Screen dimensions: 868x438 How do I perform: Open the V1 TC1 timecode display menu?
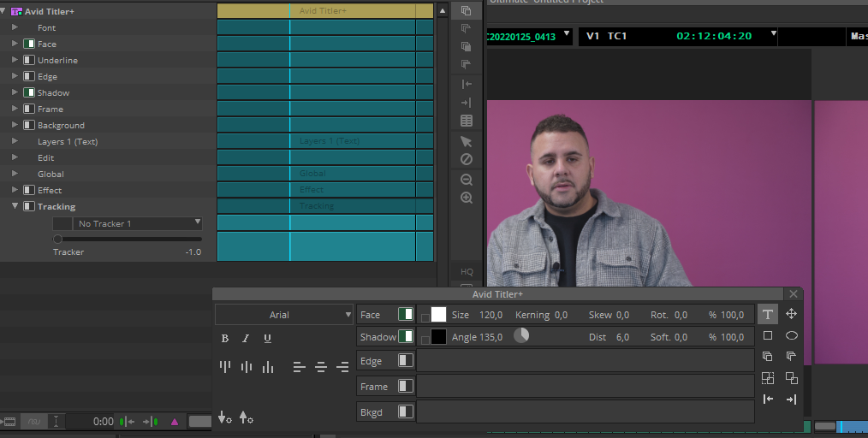point(774,36)
